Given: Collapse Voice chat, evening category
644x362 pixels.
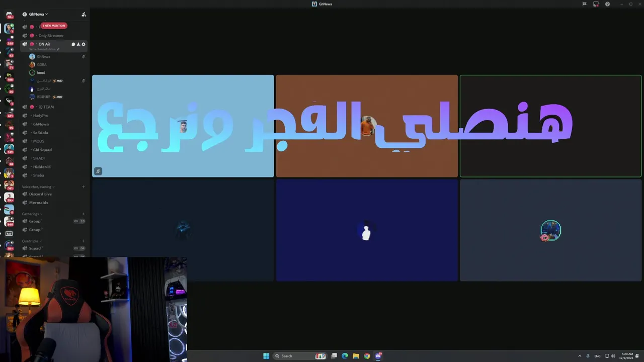Looking at the screenshot, I should click(38, 187).
